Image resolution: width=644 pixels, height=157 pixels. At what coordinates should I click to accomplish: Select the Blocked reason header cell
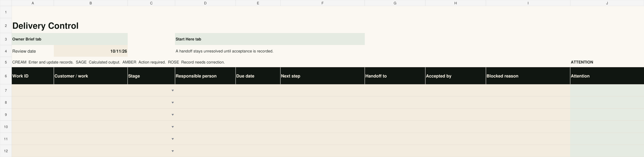pyautogui.click(x=528, y=76)
